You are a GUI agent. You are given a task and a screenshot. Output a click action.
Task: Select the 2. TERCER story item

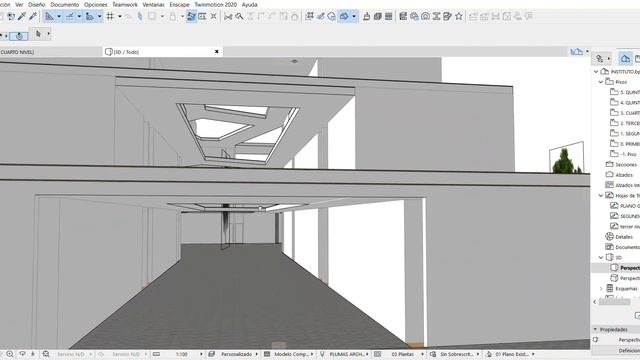[625, 123]
